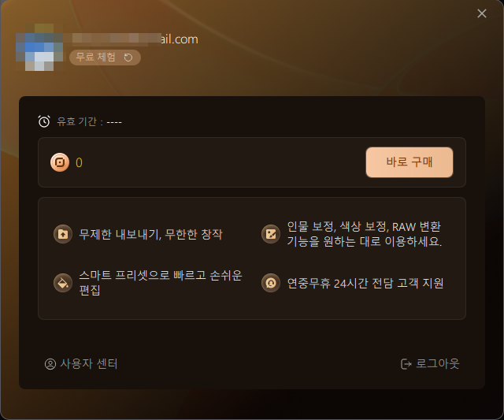Image resolution: width=504 pixels, height=420 pixels.
Task: Click the credit balance number 0
Action: [x=79, y=163]
